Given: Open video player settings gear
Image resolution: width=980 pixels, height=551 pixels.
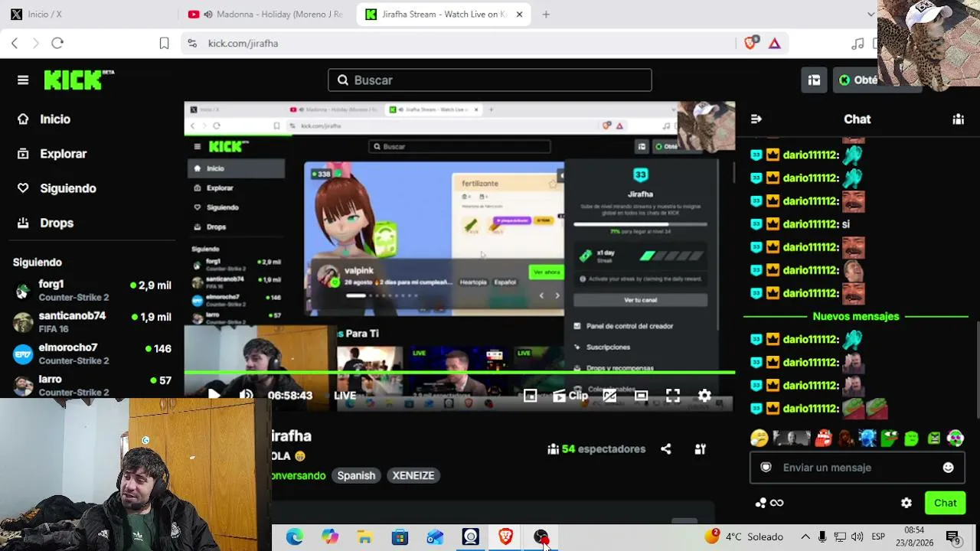Looking at the screenshot, I should 704,395.
